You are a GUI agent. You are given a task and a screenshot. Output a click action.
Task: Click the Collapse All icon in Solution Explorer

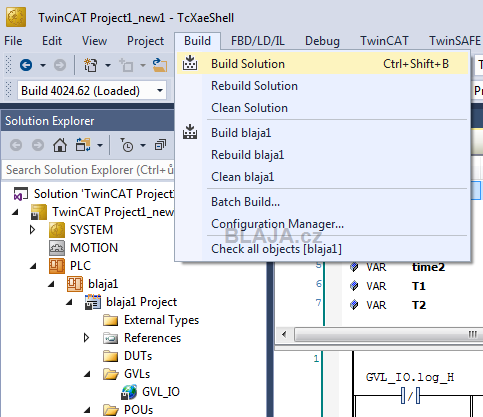(160, 145)
